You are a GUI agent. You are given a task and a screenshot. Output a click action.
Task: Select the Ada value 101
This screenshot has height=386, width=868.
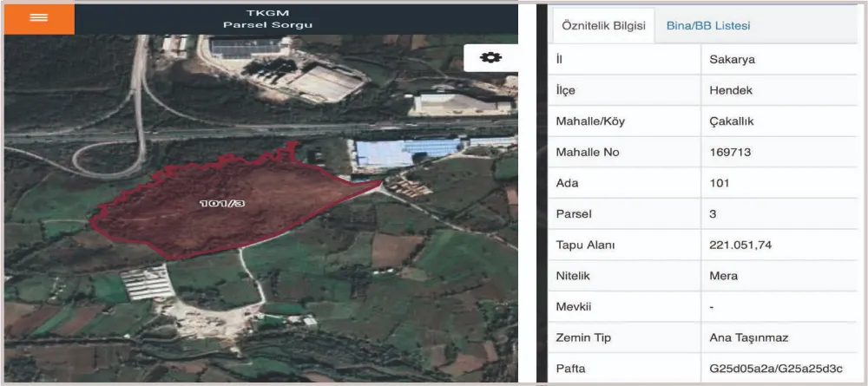pos(720,183)
